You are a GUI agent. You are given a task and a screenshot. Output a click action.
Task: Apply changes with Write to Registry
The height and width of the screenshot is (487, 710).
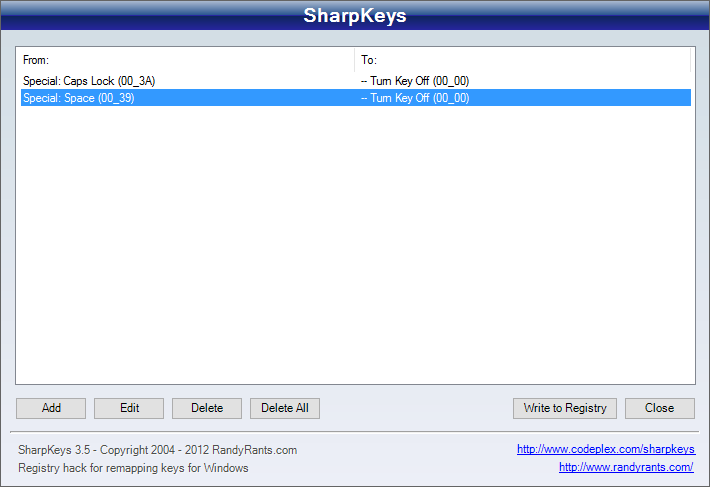565,408
